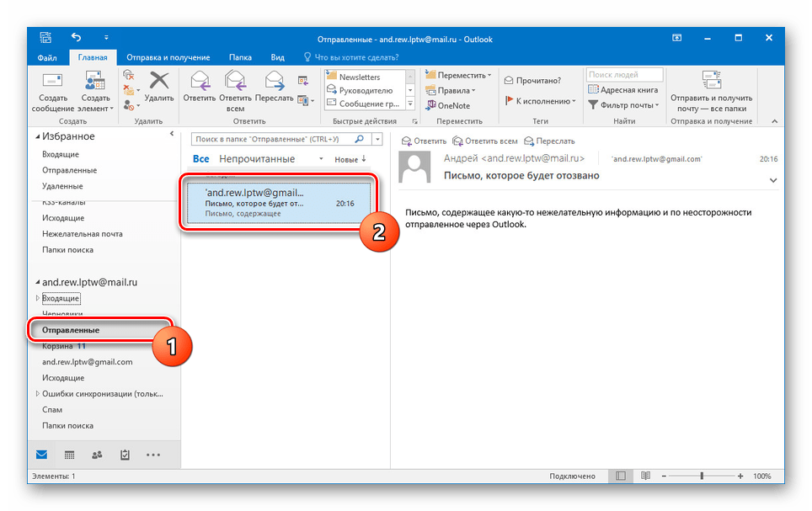Click the Переслать forward icon
This screenshot has height=511, width=812.
click(x=274, y=82)
